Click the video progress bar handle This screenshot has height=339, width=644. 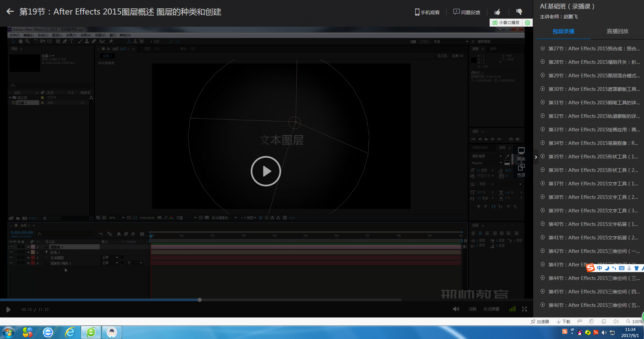pyautogui.click(x=200, y=300)
